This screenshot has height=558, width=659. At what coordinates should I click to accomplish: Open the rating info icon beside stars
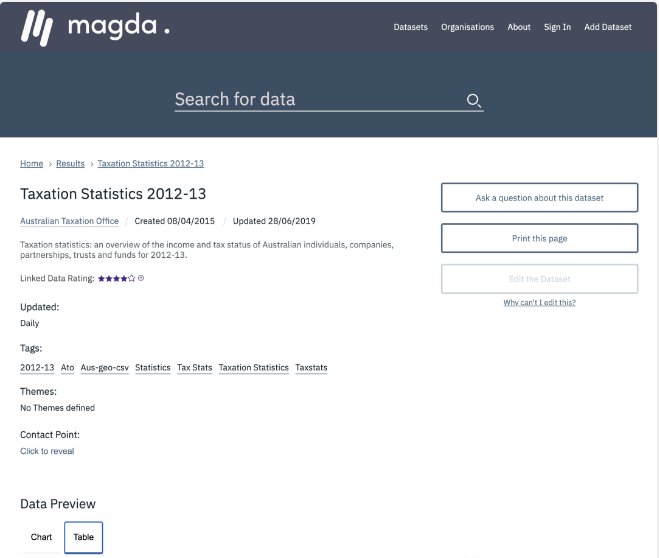coord(141,278)
